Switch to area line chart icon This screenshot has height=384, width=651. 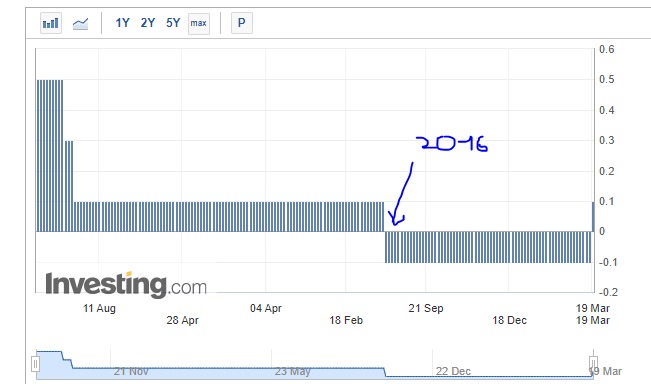(81, 23)
